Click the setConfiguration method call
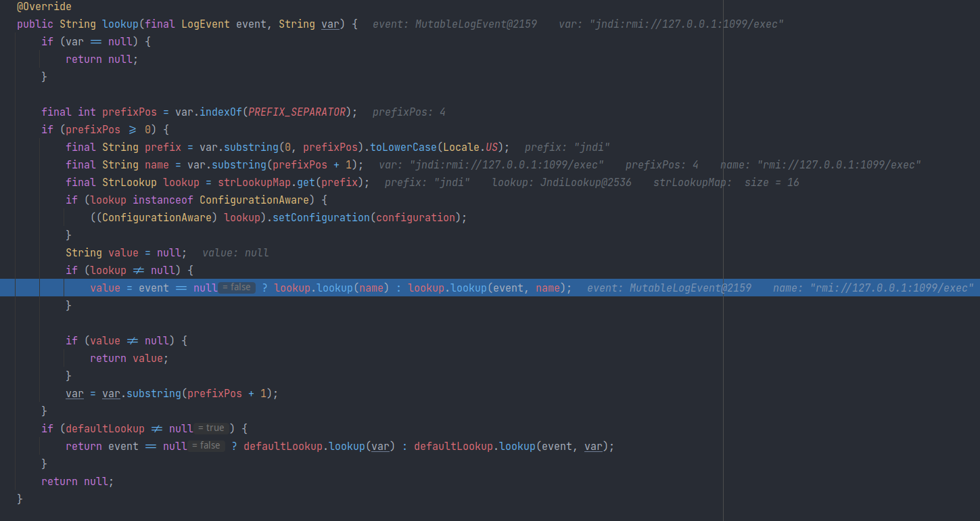The height and width of the screenshot is (521, 980). [x=321, y=217]
